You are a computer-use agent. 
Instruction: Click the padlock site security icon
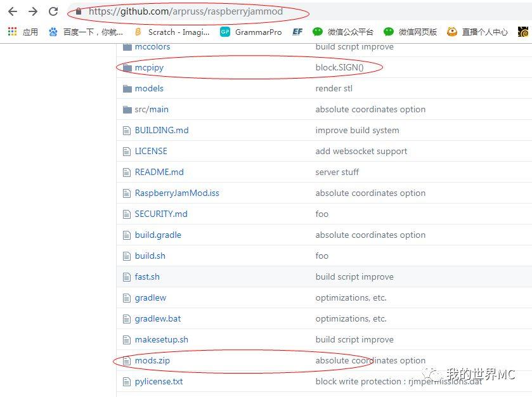click(79, 11)
